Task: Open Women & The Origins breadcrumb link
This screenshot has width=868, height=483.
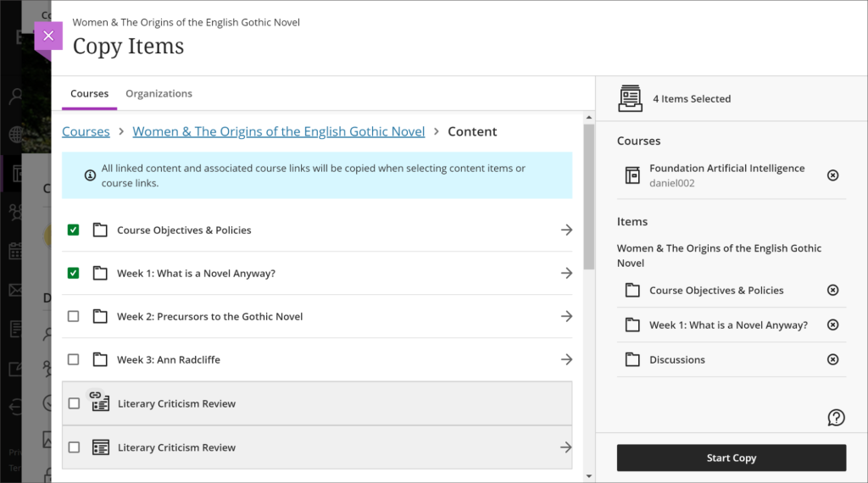Action: point(278,131)
